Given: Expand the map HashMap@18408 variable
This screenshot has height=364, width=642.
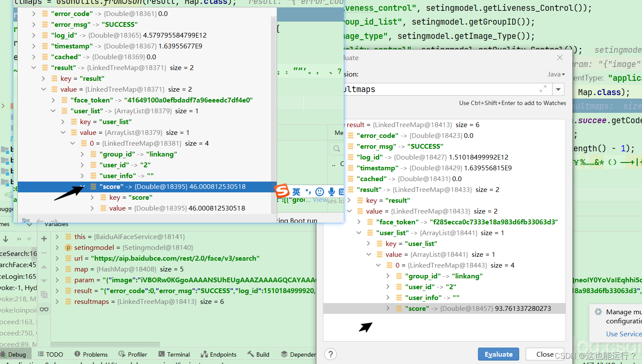Looking at the screenshot, I should click(57, 269).
